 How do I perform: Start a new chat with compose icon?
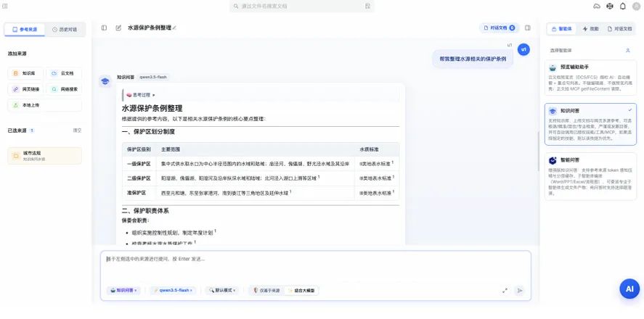(x=118, y=28)
